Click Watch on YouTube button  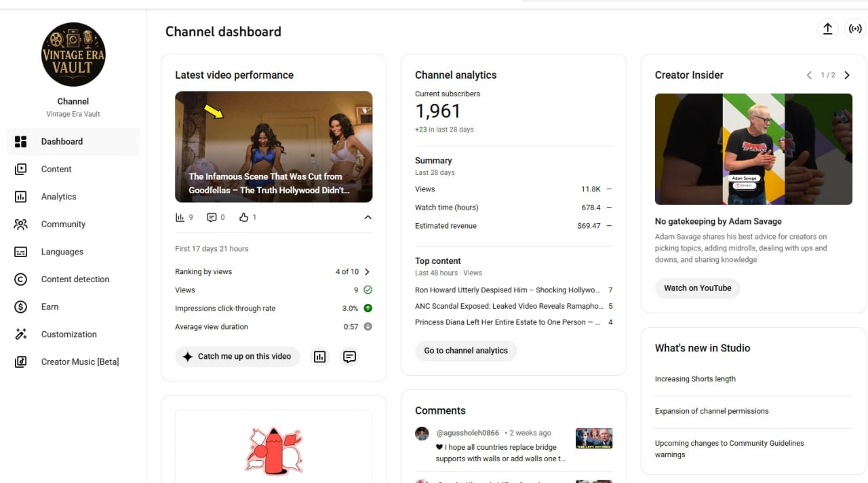pyautogui.click(x=697, y=288)
